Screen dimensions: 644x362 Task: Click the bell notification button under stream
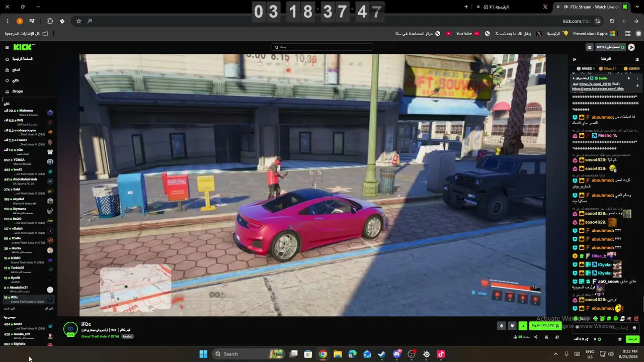(x=501, y=326)
